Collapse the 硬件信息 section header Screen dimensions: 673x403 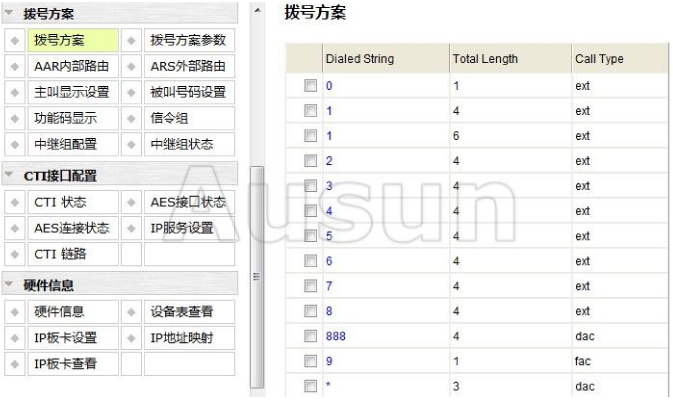11,287
